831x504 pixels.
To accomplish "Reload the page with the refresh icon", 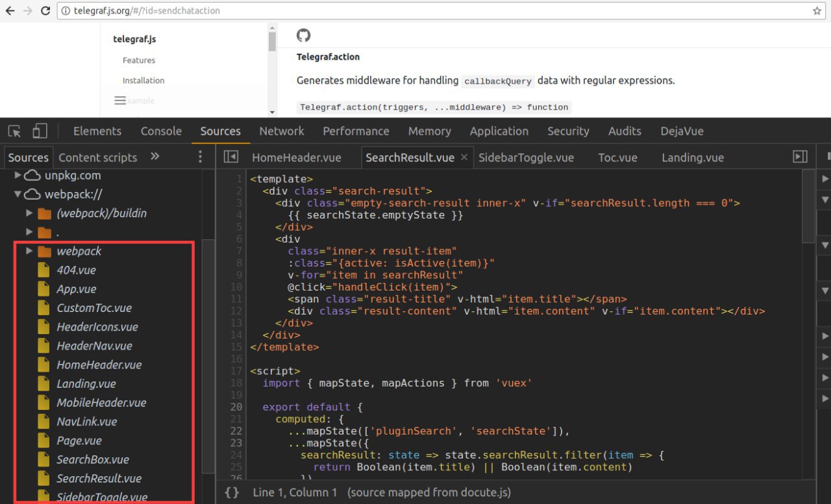I will (x=45, y=10).
